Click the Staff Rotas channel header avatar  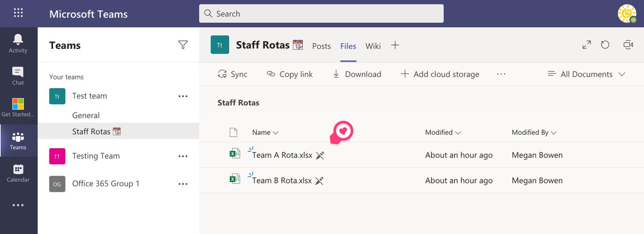pyautogui.click(x=220, y=45)
